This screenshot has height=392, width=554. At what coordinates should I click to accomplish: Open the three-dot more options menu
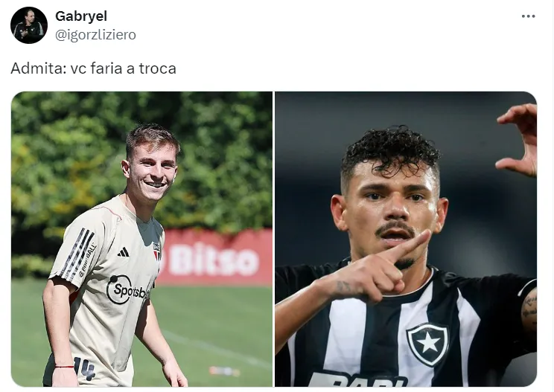[528, 16]
